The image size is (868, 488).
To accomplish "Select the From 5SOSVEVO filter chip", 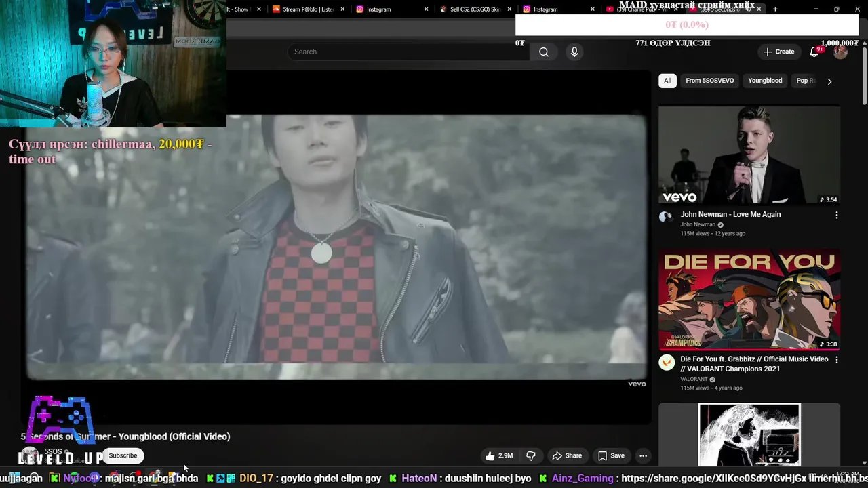I will 709,81.
